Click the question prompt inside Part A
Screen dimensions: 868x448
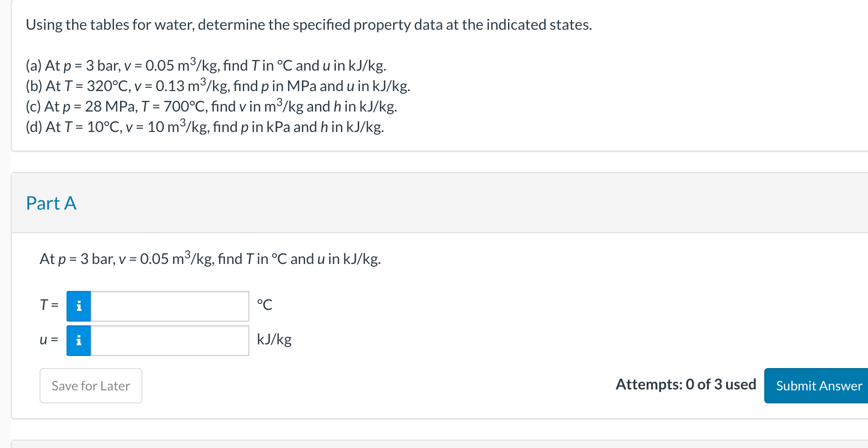point(210,259)
